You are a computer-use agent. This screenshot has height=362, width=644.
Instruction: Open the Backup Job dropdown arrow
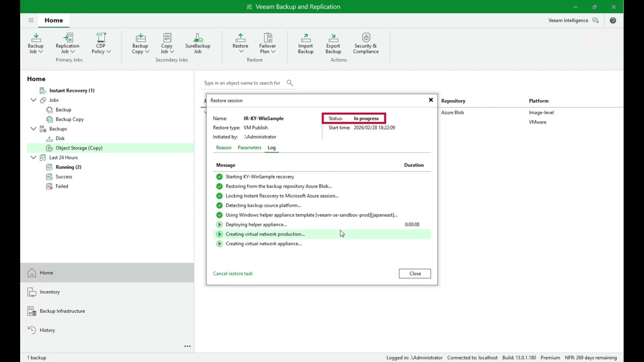click(x=41, y=52)
